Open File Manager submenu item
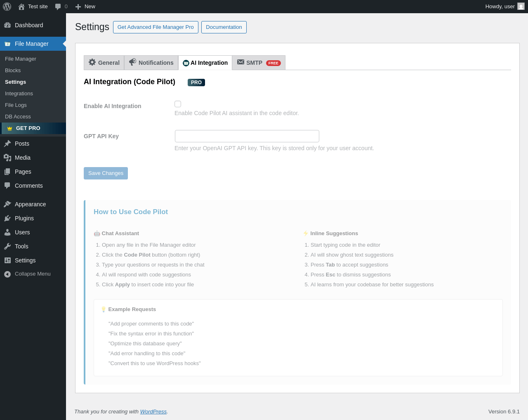The height and width of the screenshot is (420, 528). click(x=21, y=59)
